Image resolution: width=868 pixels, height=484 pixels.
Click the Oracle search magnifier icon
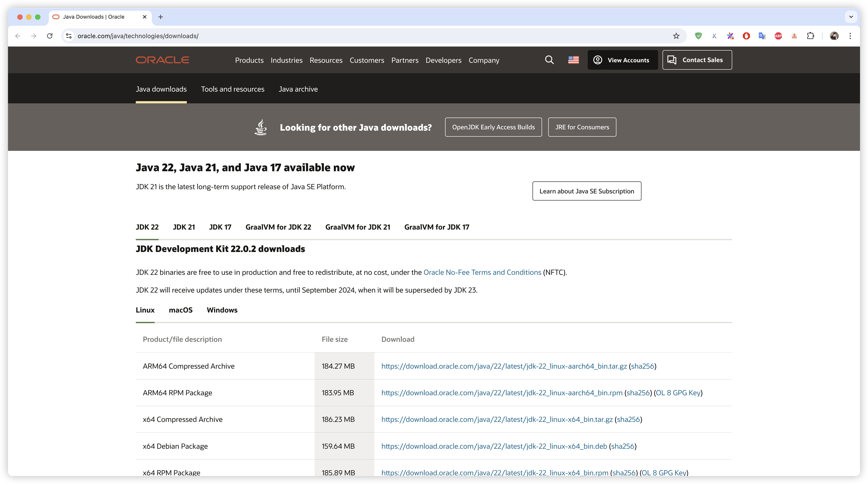[549, 60]
